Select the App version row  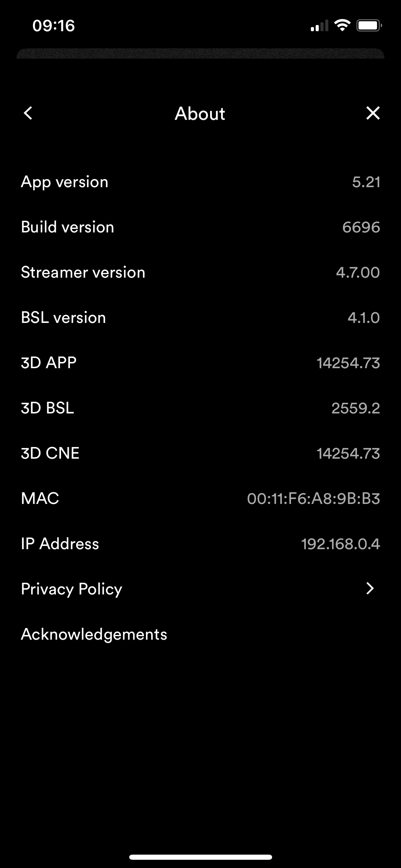click(200, 182)
